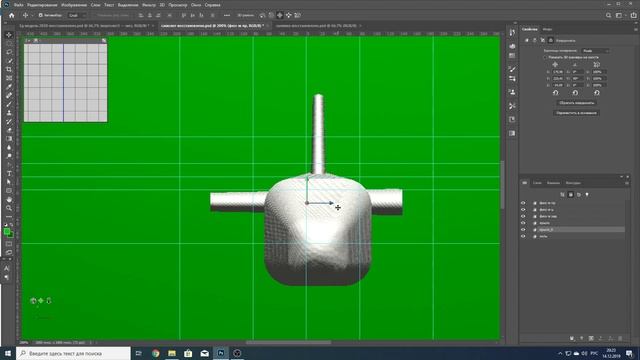
Task: Filter 3D panel to show whole scene
Action: click(x=562, y=195)
